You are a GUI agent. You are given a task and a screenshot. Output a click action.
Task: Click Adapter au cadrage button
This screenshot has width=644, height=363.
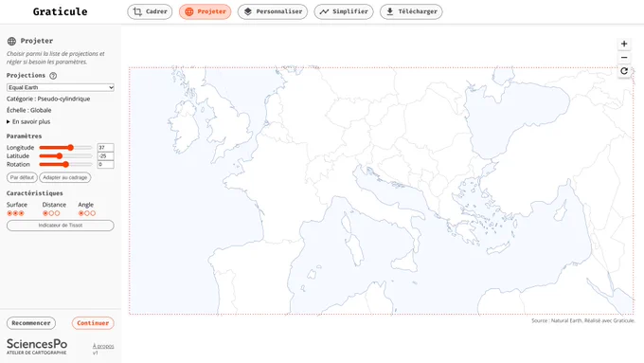(65, 177)
